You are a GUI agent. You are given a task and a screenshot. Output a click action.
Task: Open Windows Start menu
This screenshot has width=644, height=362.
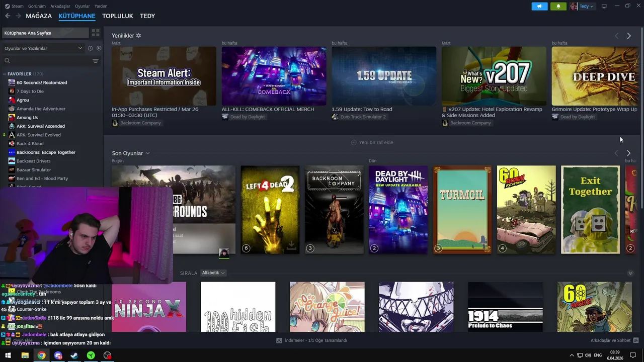pos(8,355)
